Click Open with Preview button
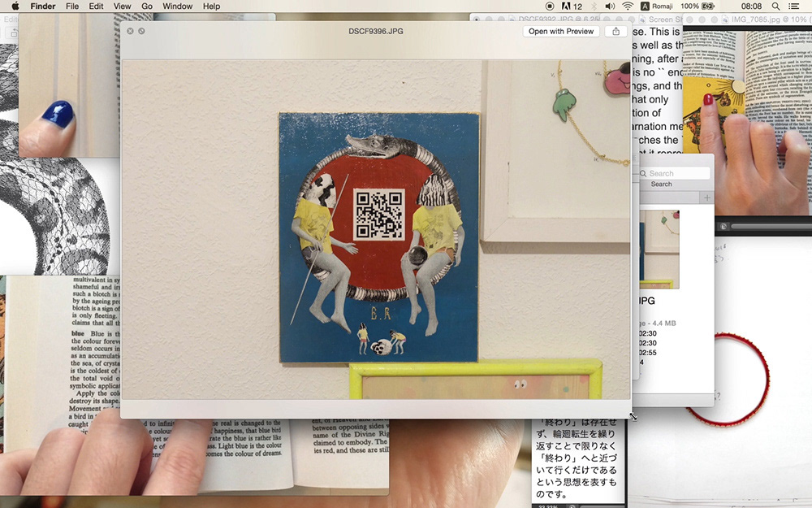This screenshot has height=508, width=812. tap(561, 31)
